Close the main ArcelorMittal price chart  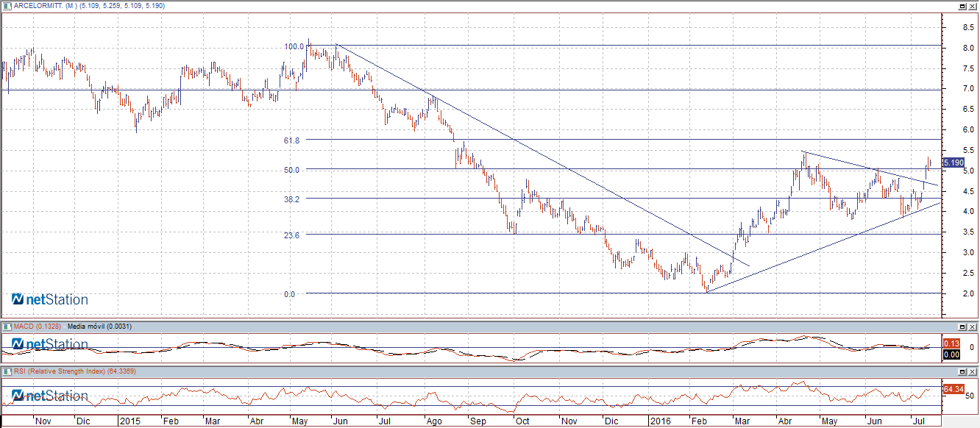click(x=973, y=6)
